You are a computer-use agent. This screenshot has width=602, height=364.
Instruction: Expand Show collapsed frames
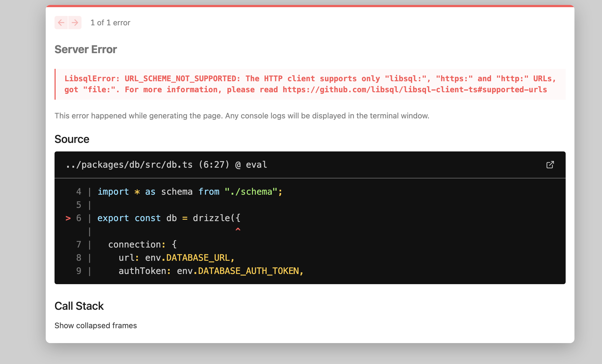pyautogui.click(x=96, y=325)
